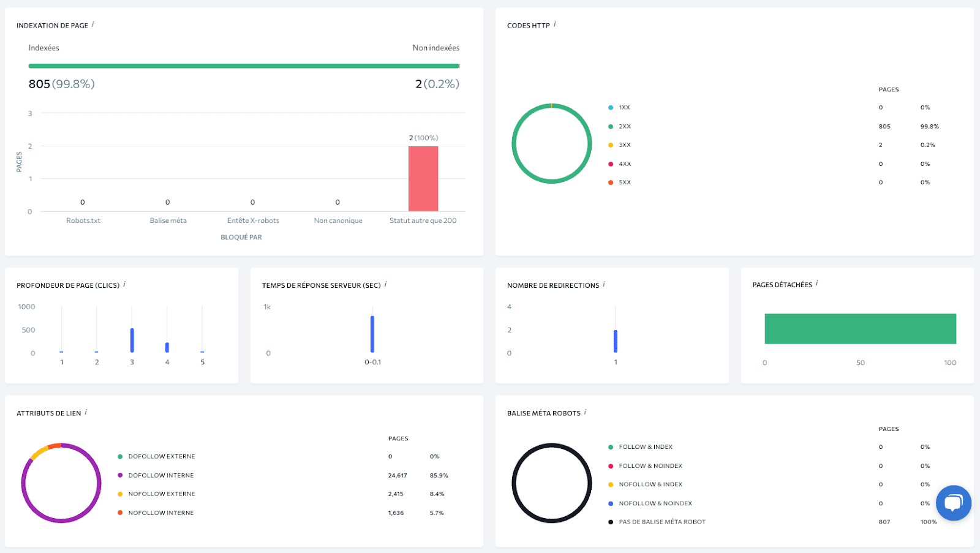Click the redirections bar labeled 1
Screen dimensions: 980x553
(616, 341)
